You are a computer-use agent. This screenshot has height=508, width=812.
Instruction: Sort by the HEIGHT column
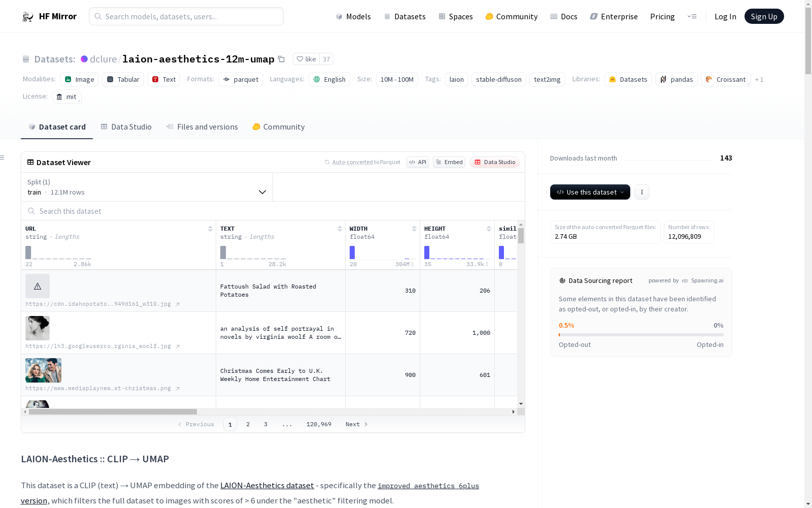[489, 229]
